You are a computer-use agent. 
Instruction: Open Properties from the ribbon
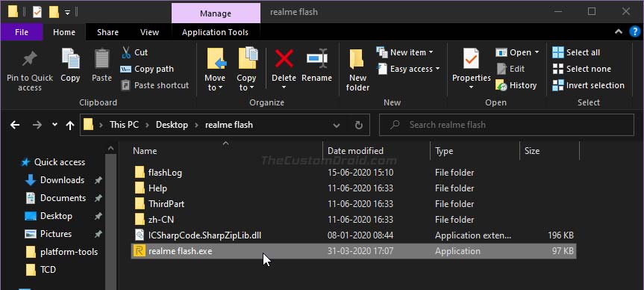(471, 69)
